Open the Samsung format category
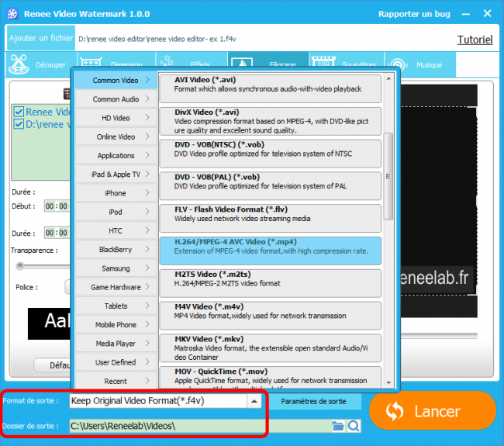The width and height of the screenshot is (504, 446). tap(116, 268)
